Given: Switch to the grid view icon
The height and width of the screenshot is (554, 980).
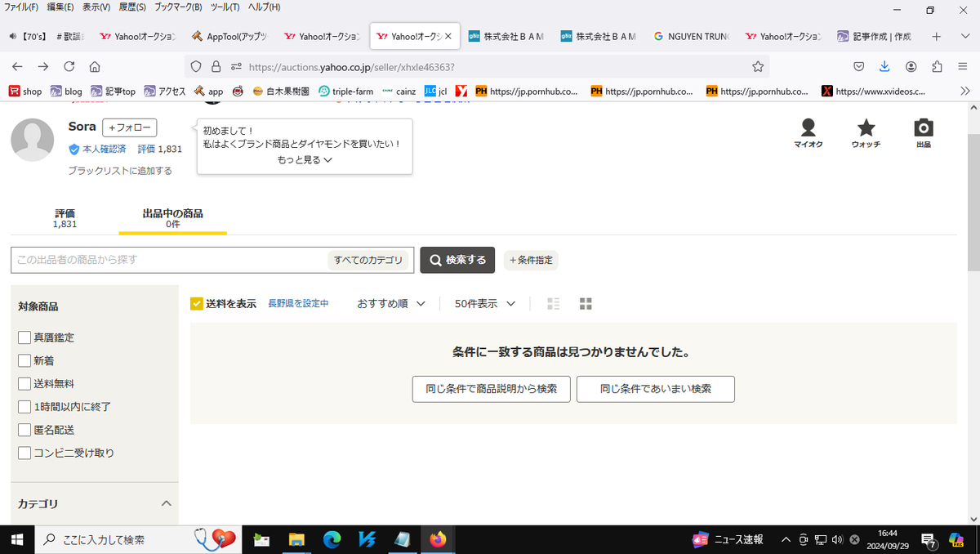Looking at the screenshot, I should tap(586, 304).
